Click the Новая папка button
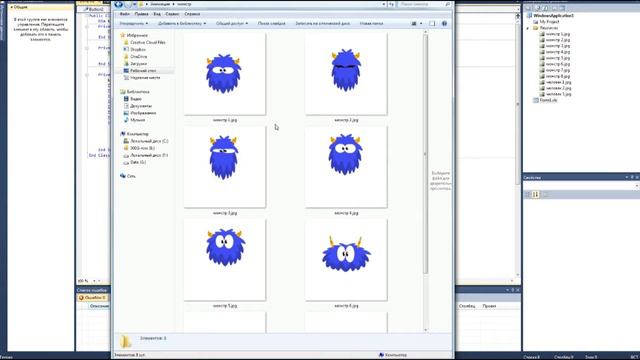The width and height of the screenshot is (640, 360). pyautogui.click(x=371, y=24)
